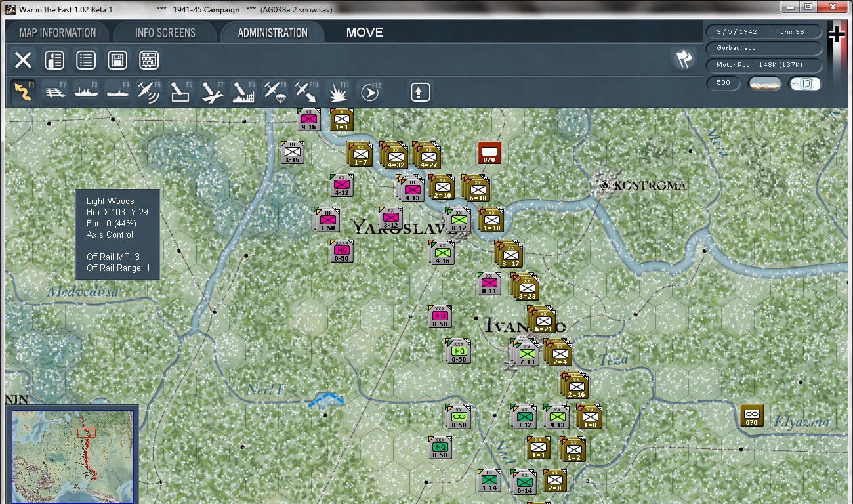Select the Soviet 6=21 unit stack

543,320
